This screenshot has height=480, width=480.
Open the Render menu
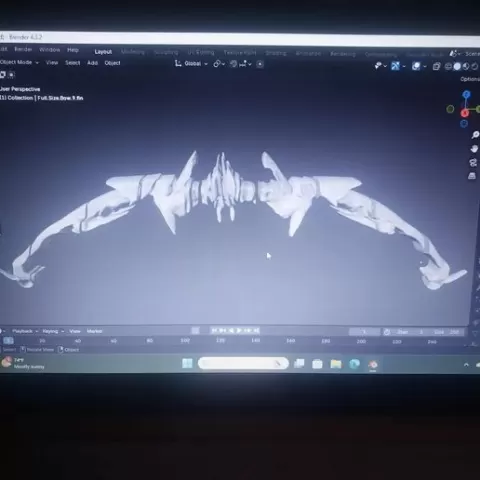click(x=23, y=49)
